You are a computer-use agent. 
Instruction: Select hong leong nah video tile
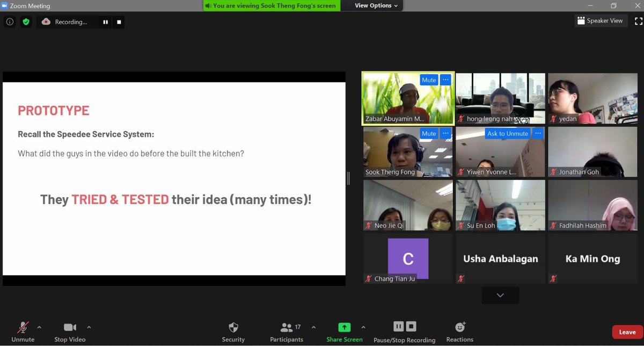(500, 98)
